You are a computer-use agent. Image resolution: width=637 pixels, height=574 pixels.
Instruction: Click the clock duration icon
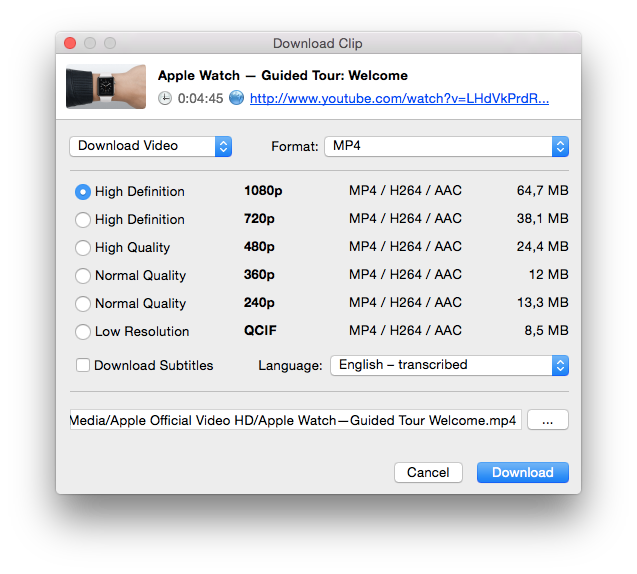165,98
